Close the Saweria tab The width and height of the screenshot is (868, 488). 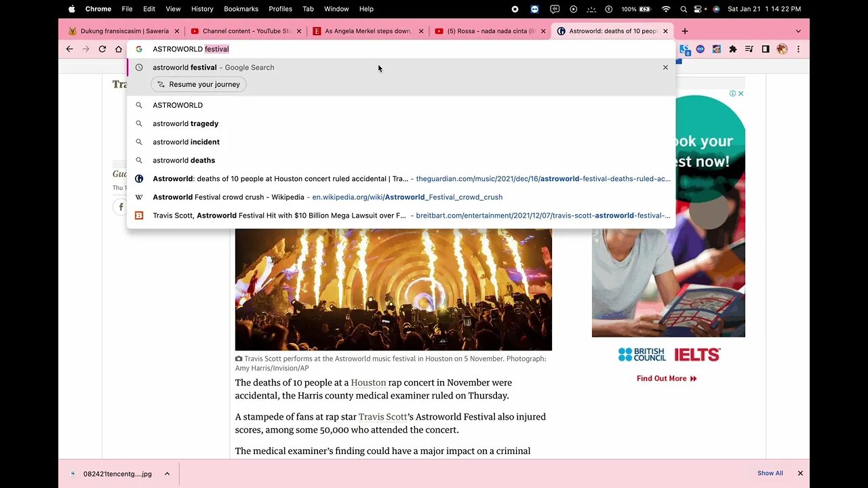[x=176, y=31]
